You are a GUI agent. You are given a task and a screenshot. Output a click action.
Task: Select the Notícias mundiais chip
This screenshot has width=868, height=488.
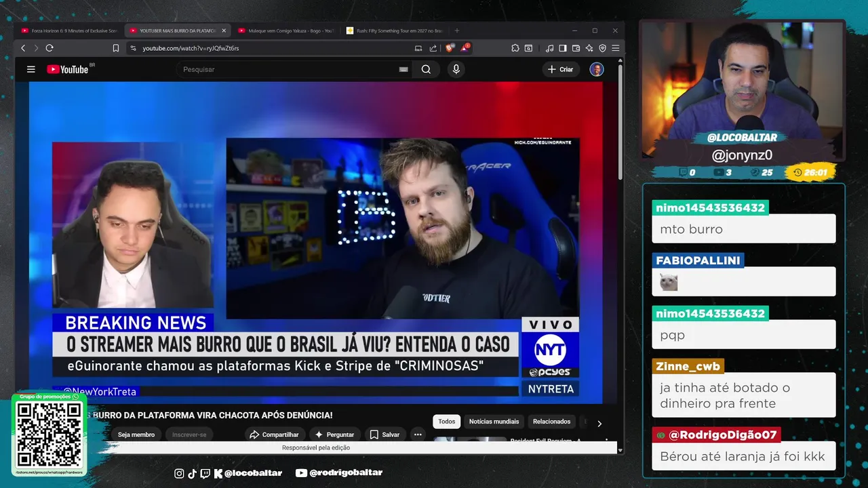tap(494, 422)
